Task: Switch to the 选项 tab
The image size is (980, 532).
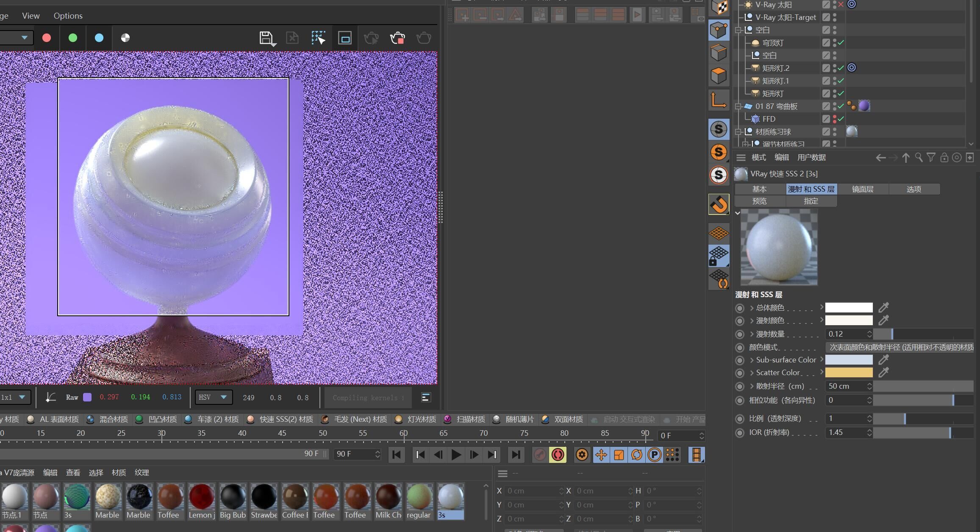Action: pos(914,189)
